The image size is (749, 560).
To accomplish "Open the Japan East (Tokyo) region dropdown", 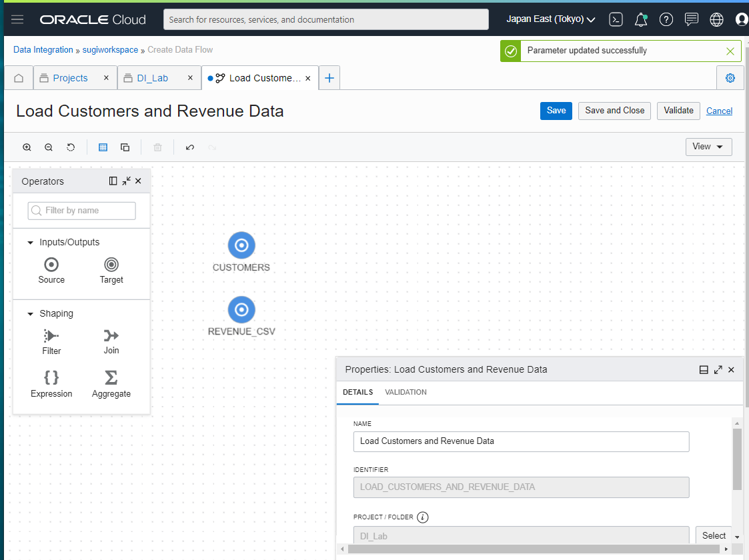I will (551, 19).
